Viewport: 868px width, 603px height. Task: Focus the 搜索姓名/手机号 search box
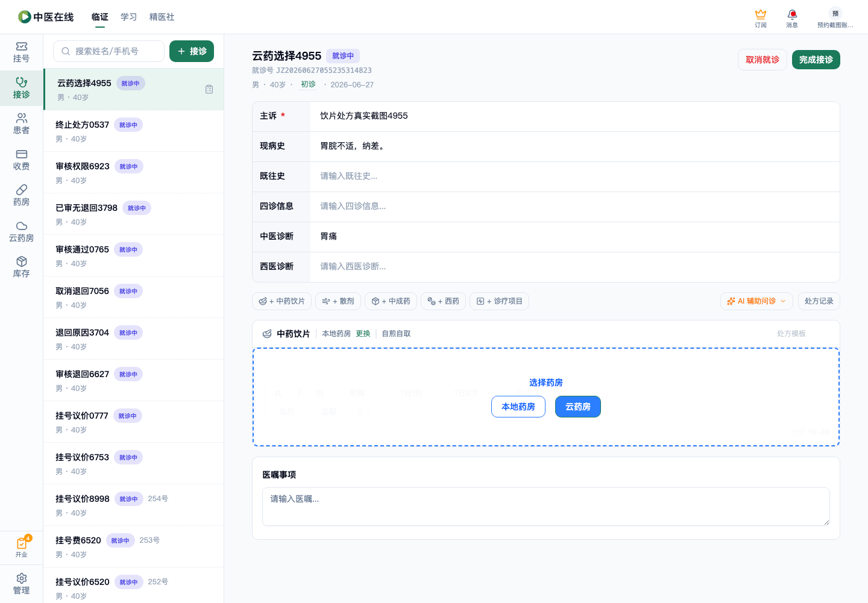coord(108,51)
